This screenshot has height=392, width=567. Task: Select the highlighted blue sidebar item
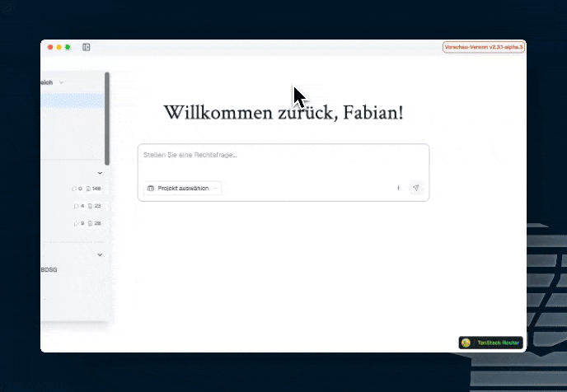click(73, 100)
